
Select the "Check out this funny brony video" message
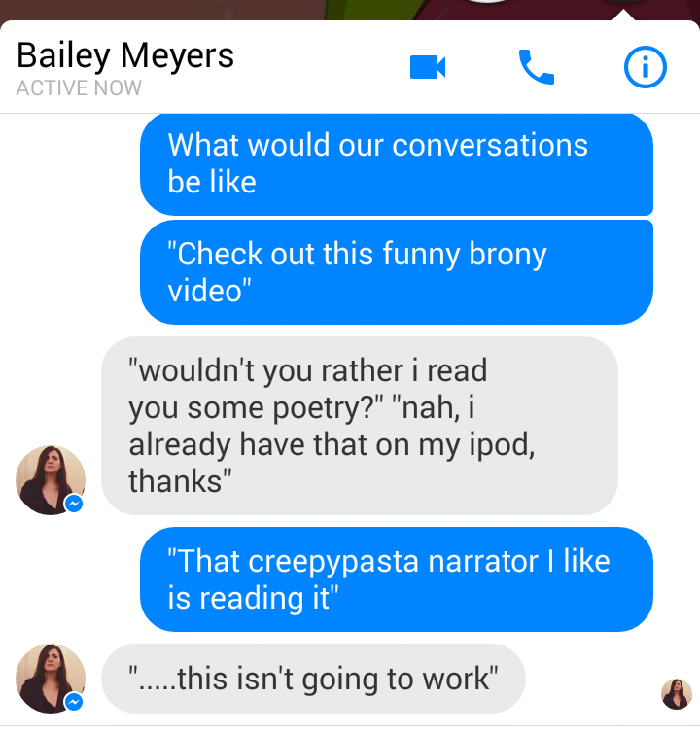tap(397, 272)
